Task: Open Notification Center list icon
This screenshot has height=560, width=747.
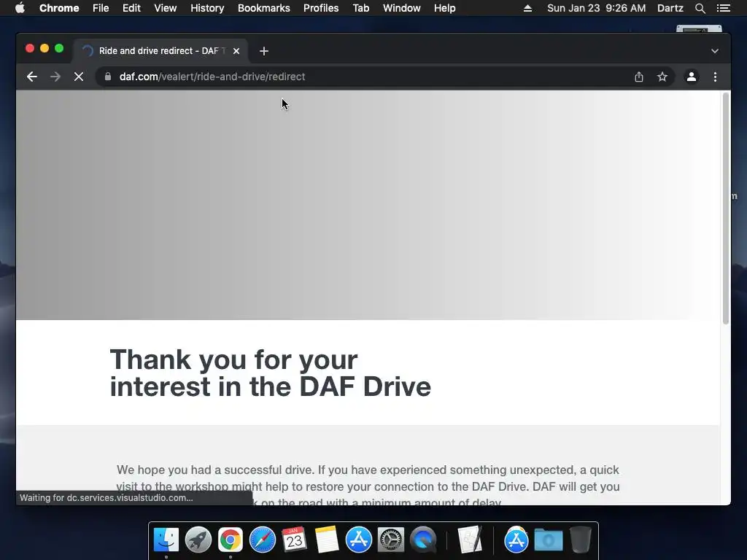Action: pos(723,8)
